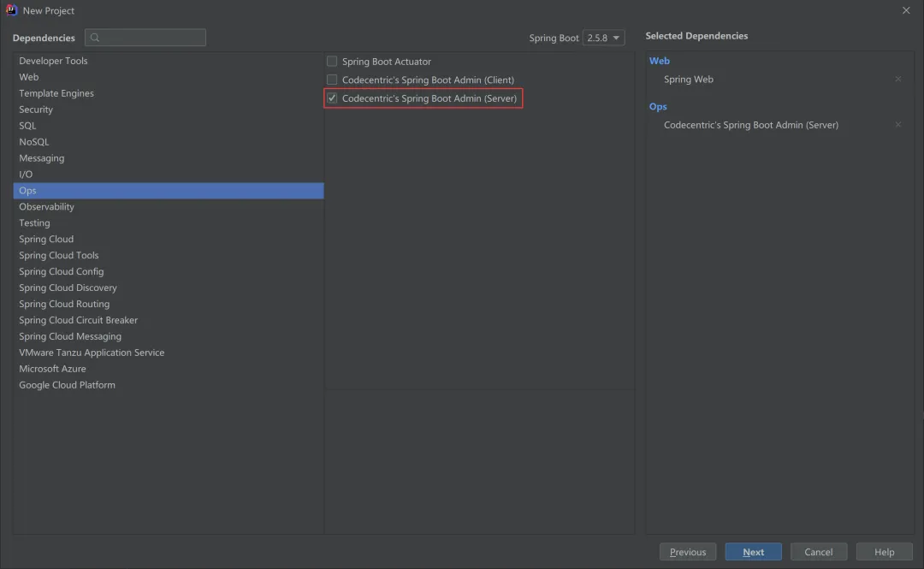Select the Testing dependency category
924x569 pixels.
[34, 222]
